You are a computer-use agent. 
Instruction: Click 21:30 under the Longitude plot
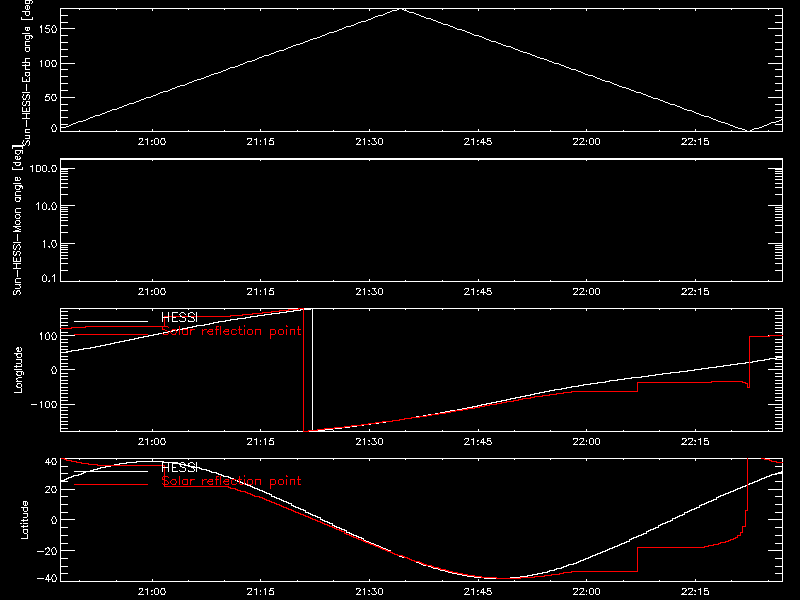[369, 442]
